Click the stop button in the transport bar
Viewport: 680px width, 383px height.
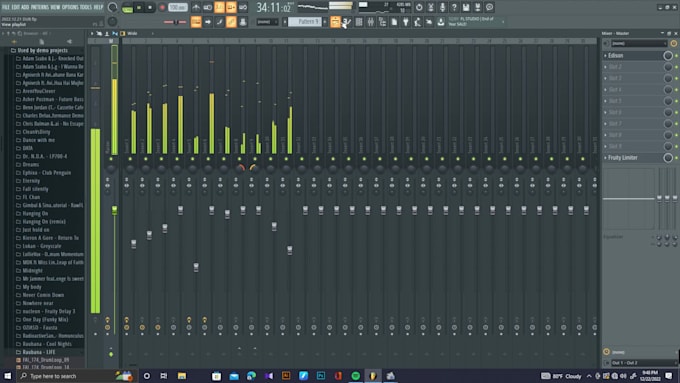pos(150,7)
